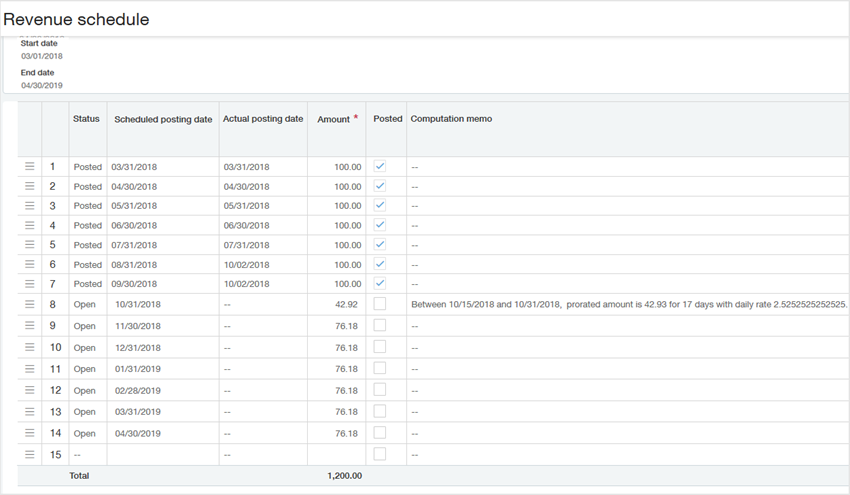The image size is (850, 495).
Task: Uncheck Posted checkbox for 08/31/2018 row
Action: [x=380, y=265]
